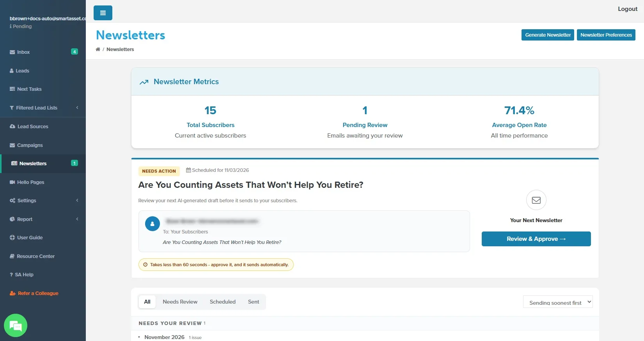Click the 71.4% open rate value
This screenshot has width=644, height=341.
pos(519,111)
